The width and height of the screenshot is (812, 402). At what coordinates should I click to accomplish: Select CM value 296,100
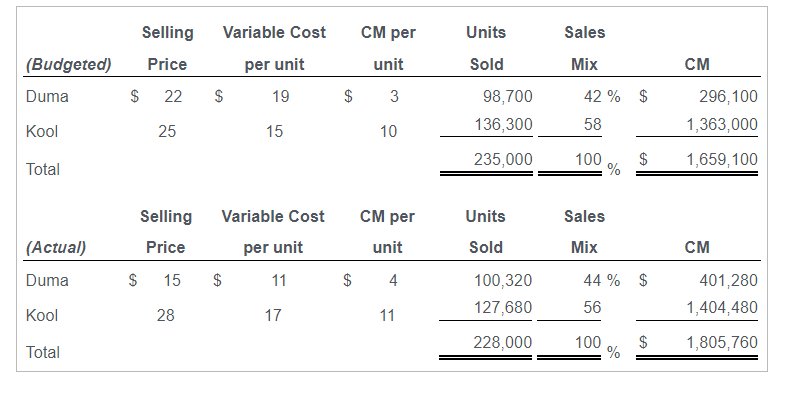click(728, 96)
